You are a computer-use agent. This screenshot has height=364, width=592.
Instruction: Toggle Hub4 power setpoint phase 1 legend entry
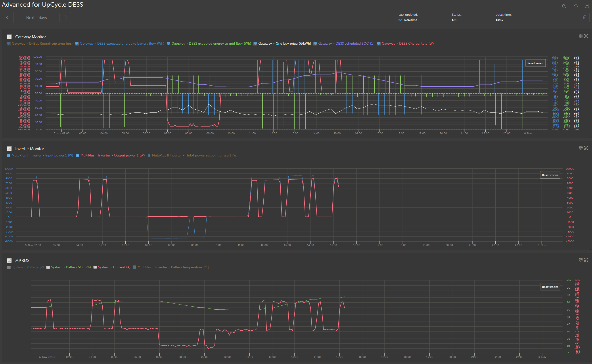(194, 155)
